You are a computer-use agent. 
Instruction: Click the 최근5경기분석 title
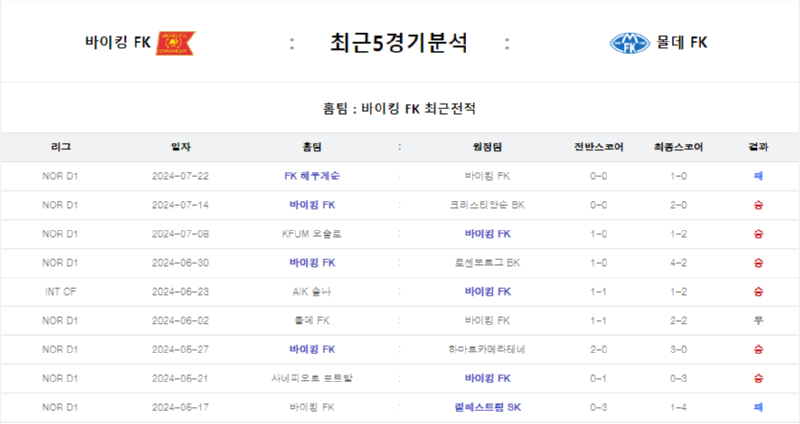(x=398, y=43)
